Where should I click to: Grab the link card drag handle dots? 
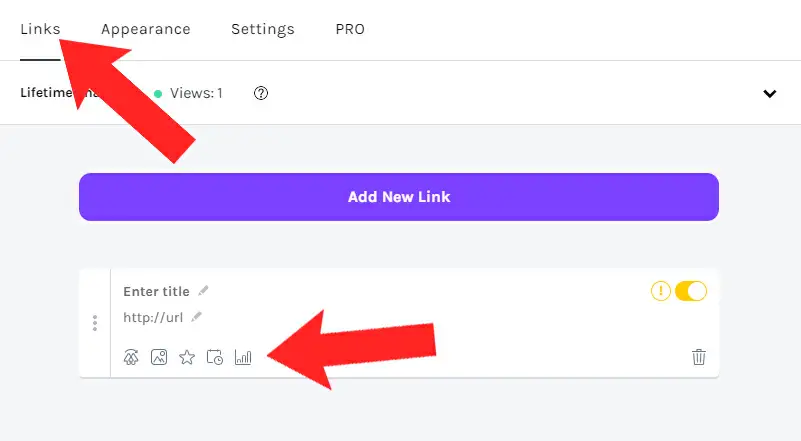tap(95, 323)
